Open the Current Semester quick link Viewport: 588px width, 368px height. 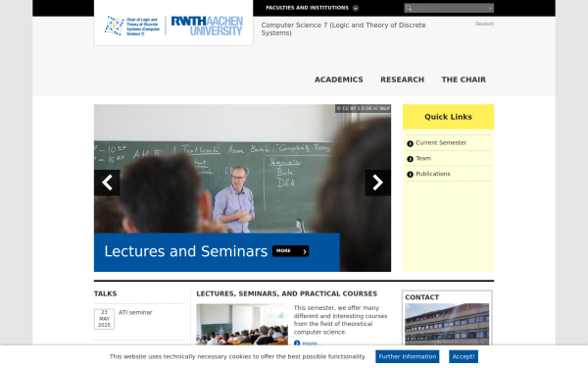(441, 142)
